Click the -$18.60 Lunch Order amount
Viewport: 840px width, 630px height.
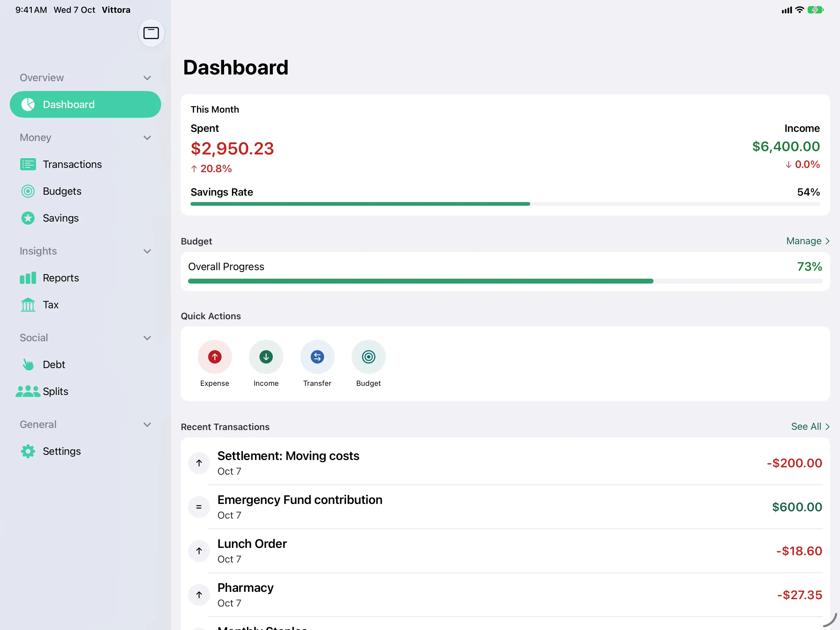tap(799, 551)
